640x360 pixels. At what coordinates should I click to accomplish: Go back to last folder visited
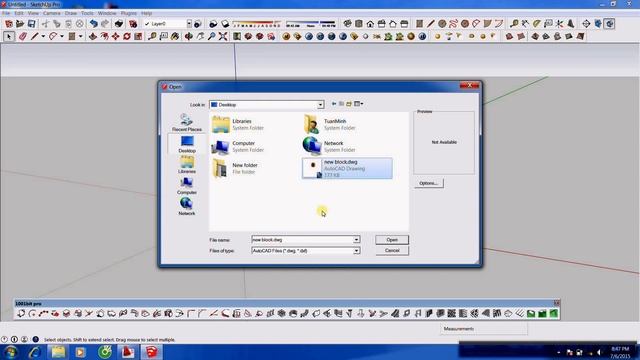point(334,104)
